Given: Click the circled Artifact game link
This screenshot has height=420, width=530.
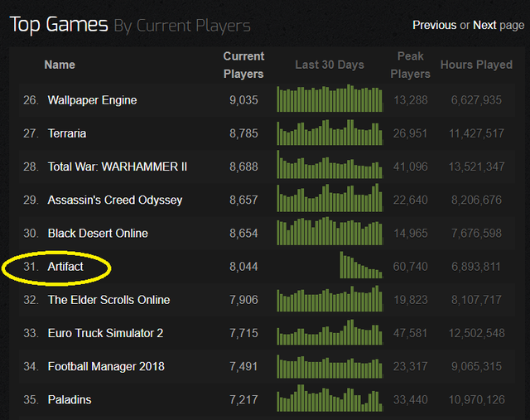Looking at the screenshot, I should point(65,267).
